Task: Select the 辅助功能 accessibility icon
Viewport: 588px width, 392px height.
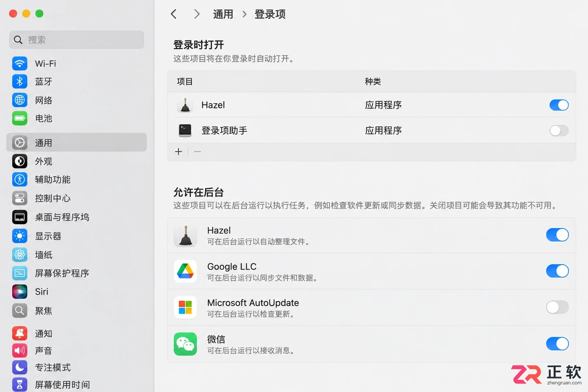Action: pos(20,179)
